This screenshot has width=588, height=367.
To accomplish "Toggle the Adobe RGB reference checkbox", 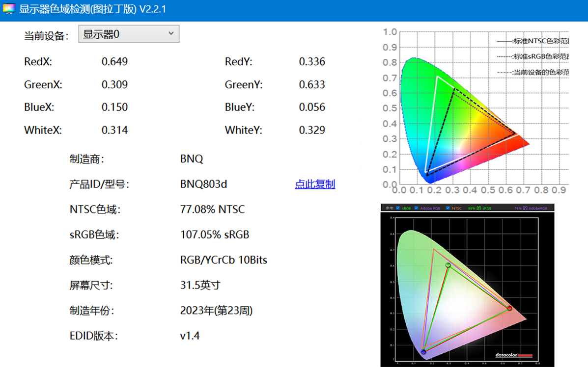I will click(x=417, y=208).
